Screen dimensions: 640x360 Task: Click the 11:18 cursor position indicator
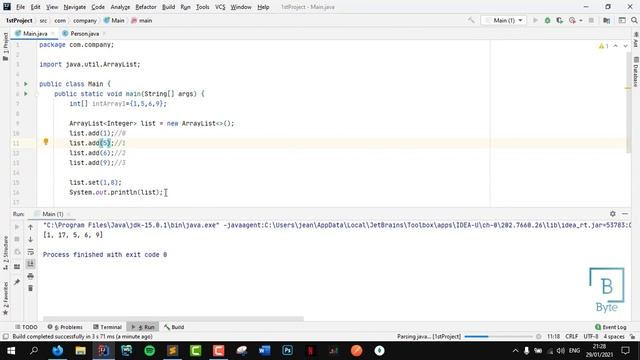click(x=553, y=336)
